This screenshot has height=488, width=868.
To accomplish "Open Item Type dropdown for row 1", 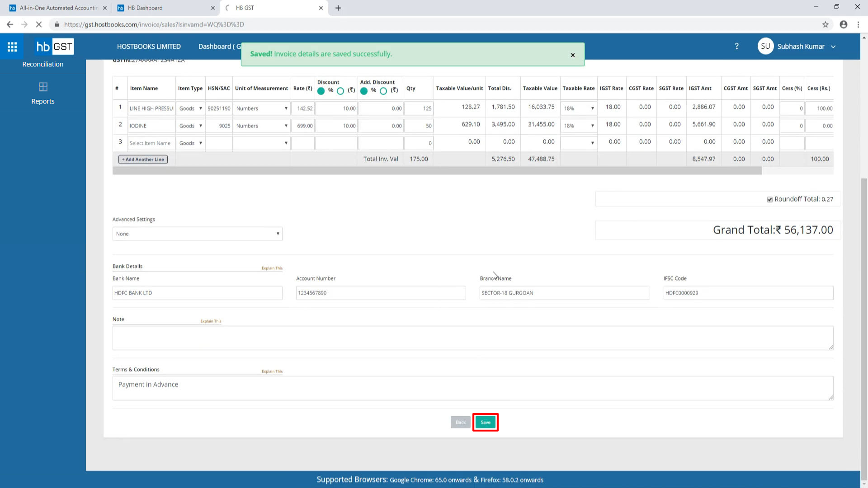I will [190, 108].
